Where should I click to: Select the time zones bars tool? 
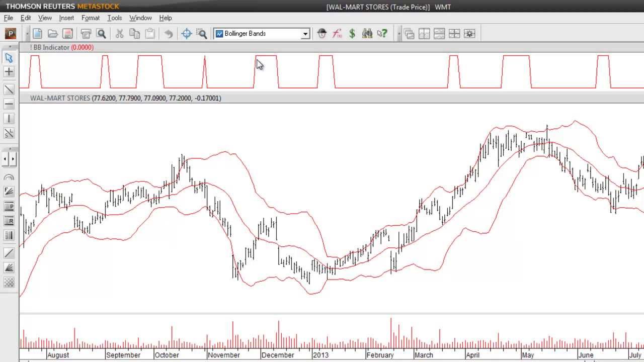(9, 235)
